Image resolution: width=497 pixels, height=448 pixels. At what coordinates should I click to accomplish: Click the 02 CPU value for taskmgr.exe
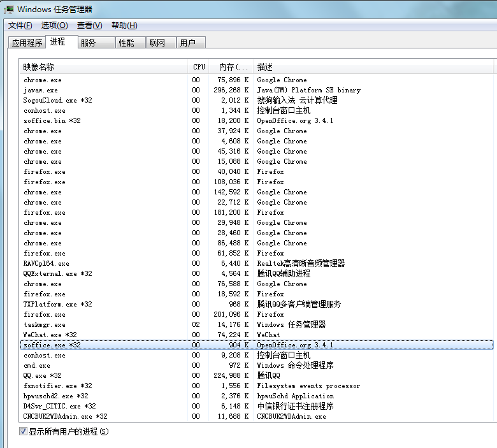196,324
